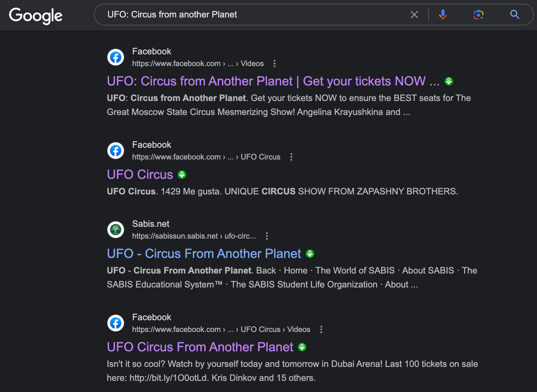Click green badge icon next to first result title

point(449,81)
